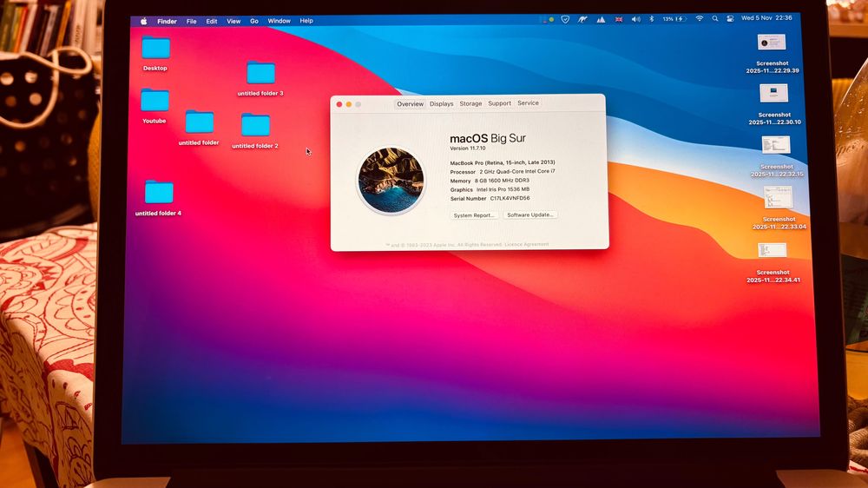This screenshot has height=488, width=868.
Task: Open the Finder menu in menu bar
Action: 167,21
